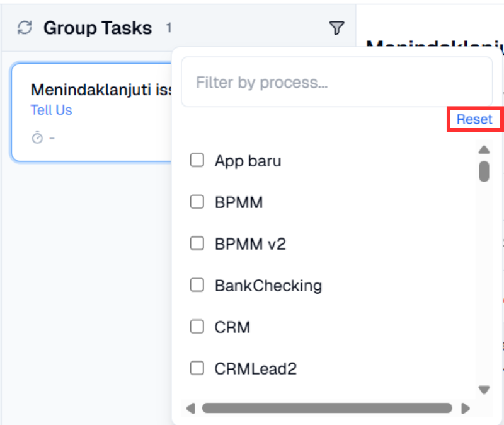Screen dimensions: 504x425
Task: Click the Reset link to clear filters
Action: 474,119
